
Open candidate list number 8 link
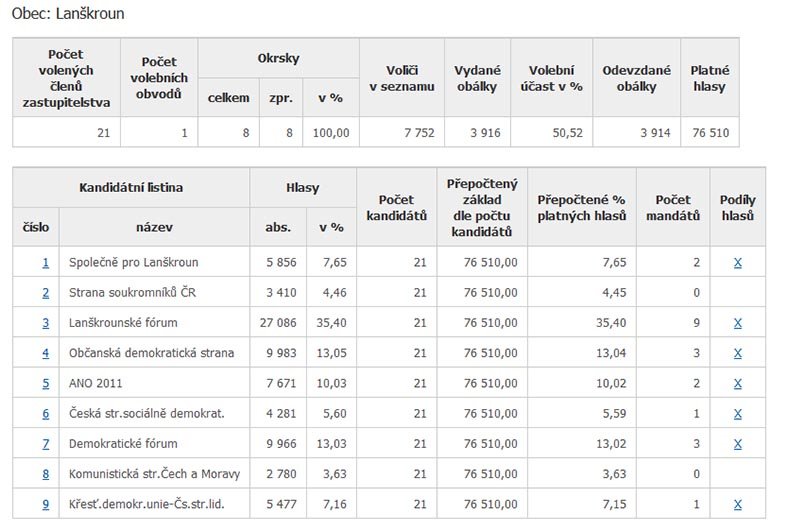[46, 474]
